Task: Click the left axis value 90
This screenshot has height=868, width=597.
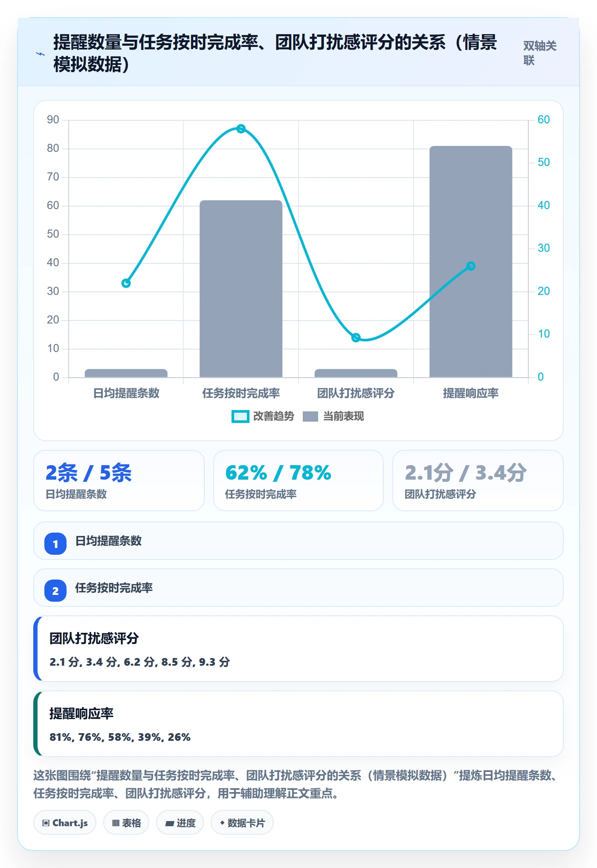Action: [53, 119]
